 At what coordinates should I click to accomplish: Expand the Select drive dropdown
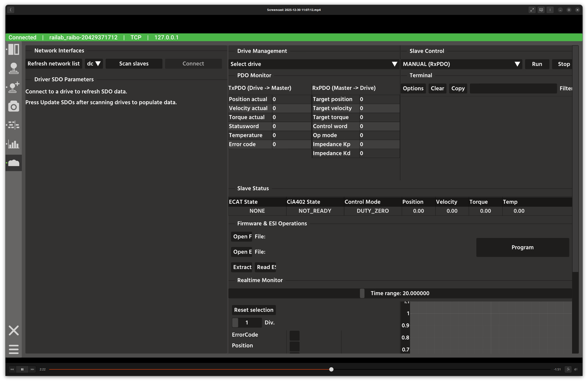click(314, 64)
